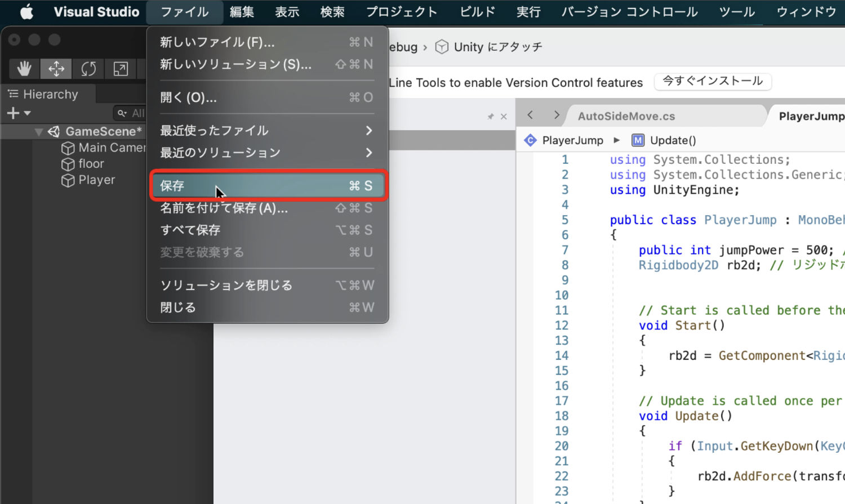
Task: Open the 編集 menu
Action: coord(242,12)
